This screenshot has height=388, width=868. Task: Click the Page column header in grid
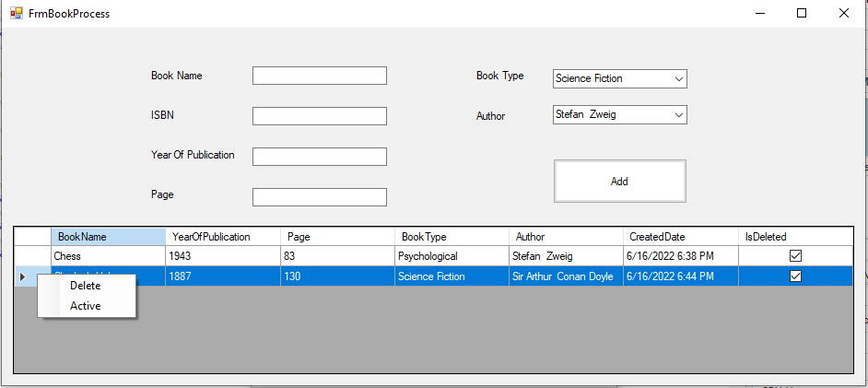coord(337,237)
